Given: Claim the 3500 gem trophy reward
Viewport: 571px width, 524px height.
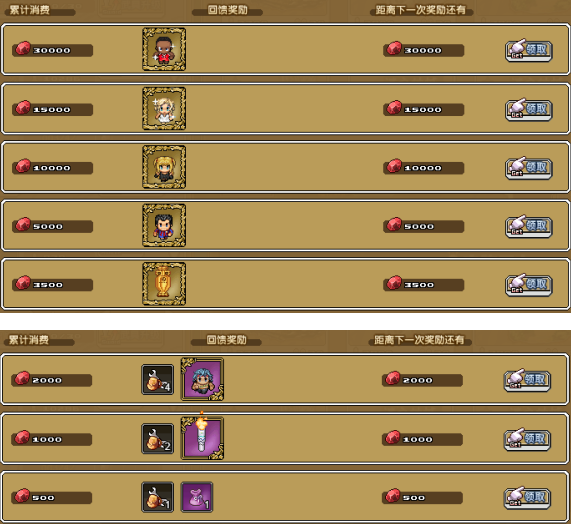Looking at the screenshot, I should pyautogui.click(x=529, y=285).
